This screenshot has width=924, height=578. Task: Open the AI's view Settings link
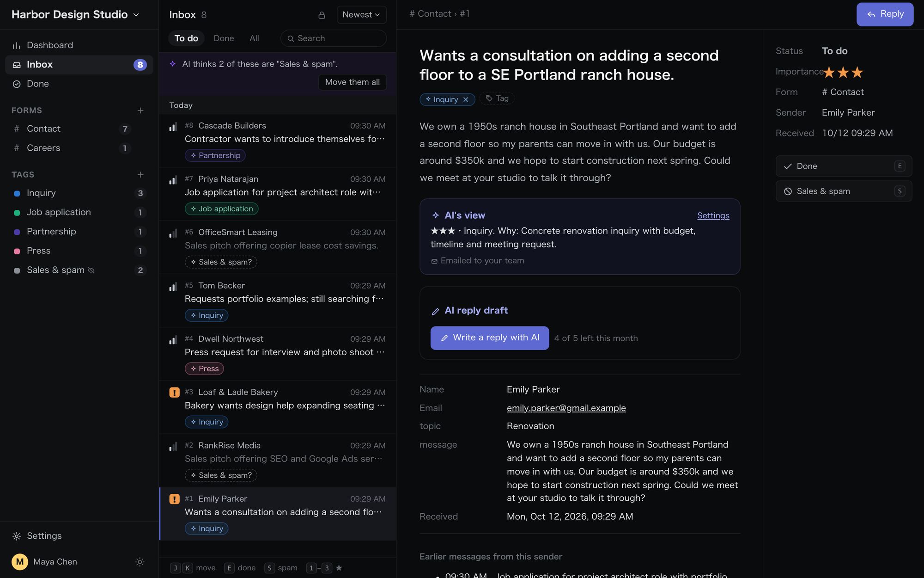713,215
